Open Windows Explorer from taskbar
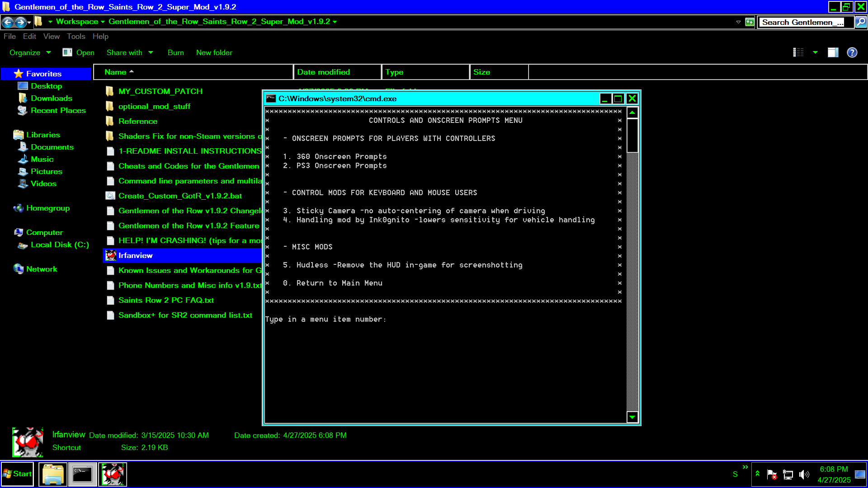The height and width of the screenshot is (488, 868). tap(53, 474)
